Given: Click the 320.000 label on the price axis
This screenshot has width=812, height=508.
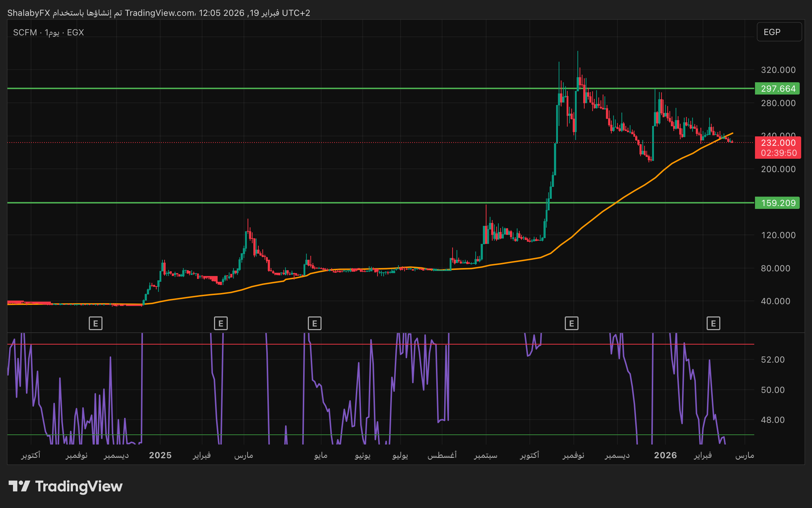Looking at the screenshot, I should click(x=778, y=70).
